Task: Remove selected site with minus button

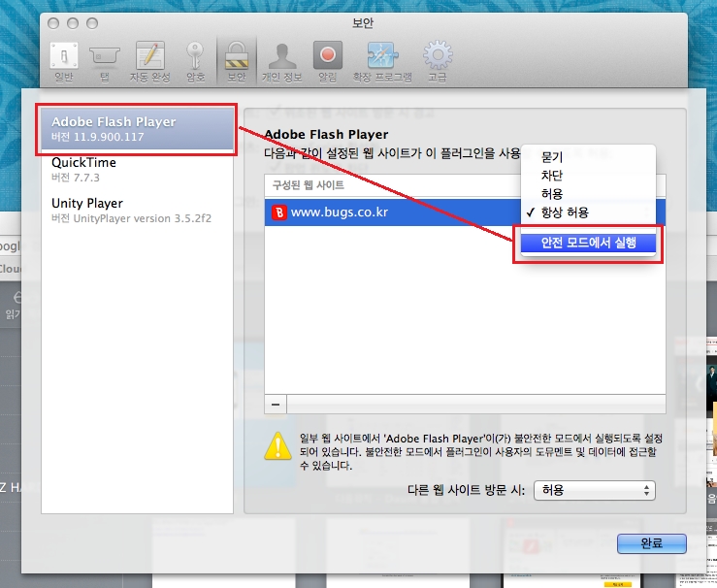Action: pyautogui.click(x=276, y=405)
